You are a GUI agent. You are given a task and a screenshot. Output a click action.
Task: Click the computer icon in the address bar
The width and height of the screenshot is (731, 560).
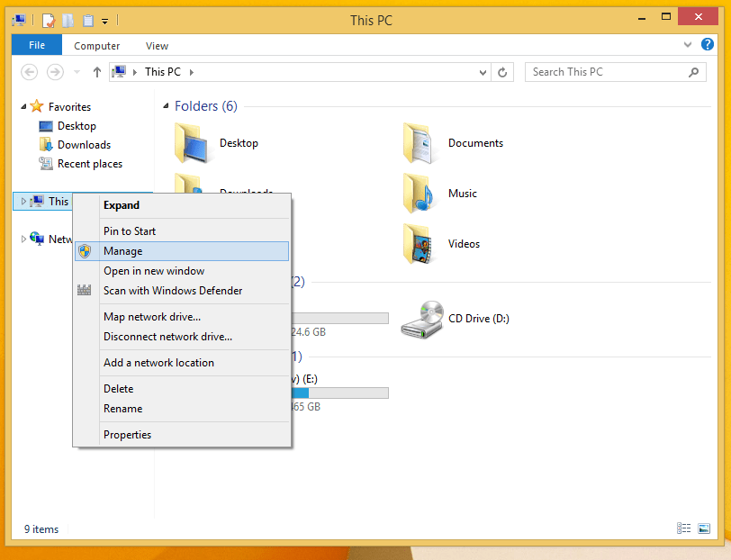(x=120, y=72)
